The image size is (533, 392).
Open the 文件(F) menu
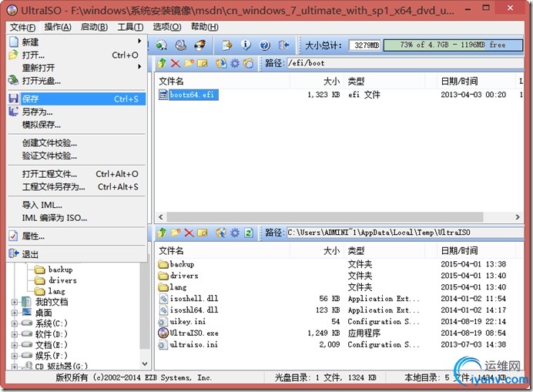22,27
